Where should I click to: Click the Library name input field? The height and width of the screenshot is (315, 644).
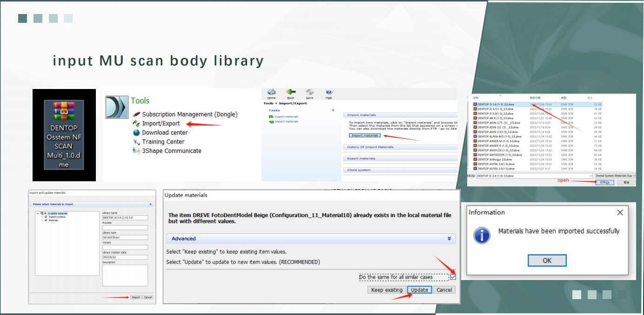(x=125, y=218)
